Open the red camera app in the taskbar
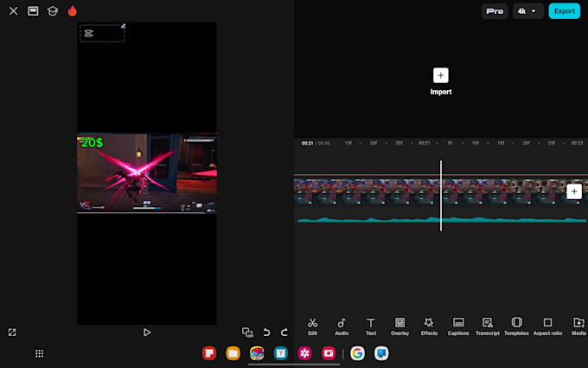The height and width of the screenshot is (368, 588). tap(329, 353)
